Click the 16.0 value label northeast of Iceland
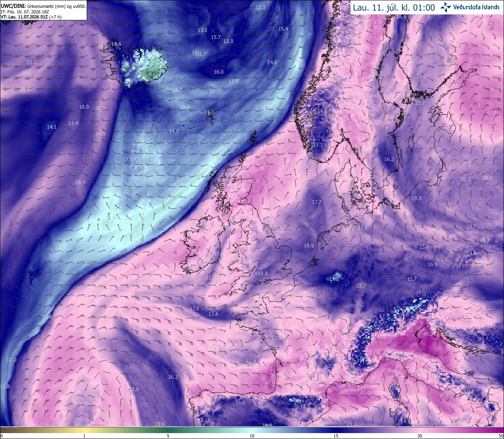Screen dimensions: 504x439 click(219, 72)
